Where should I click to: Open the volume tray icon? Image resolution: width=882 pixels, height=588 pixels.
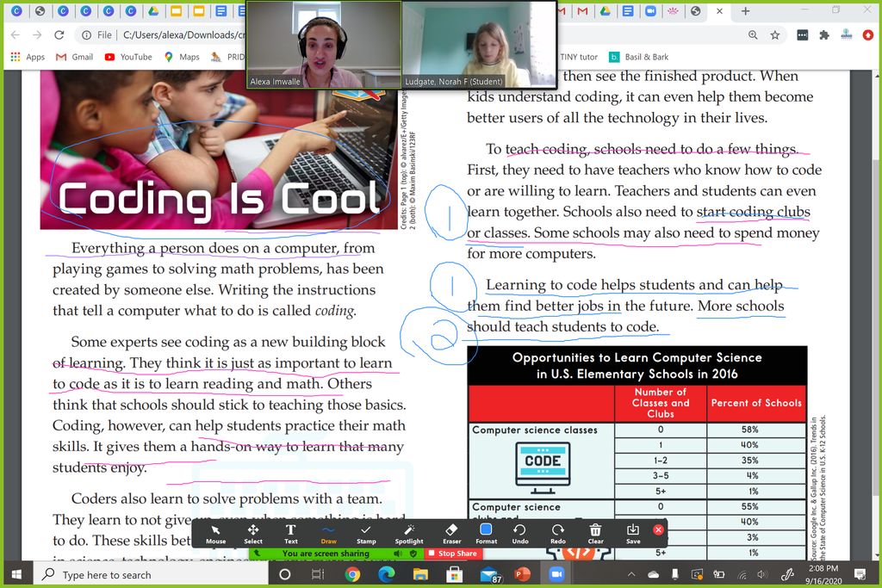[x=762, y=574]
